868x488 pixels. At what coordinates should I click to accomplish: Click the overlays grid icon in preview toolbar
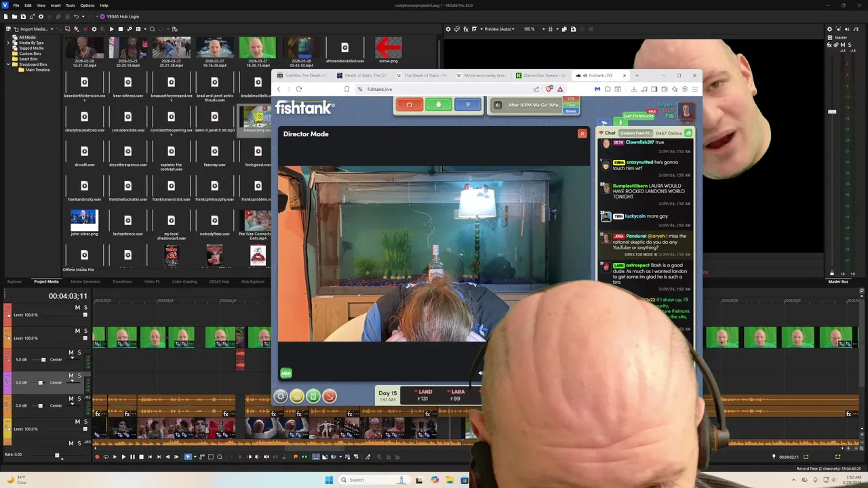(x=550, y=29)
